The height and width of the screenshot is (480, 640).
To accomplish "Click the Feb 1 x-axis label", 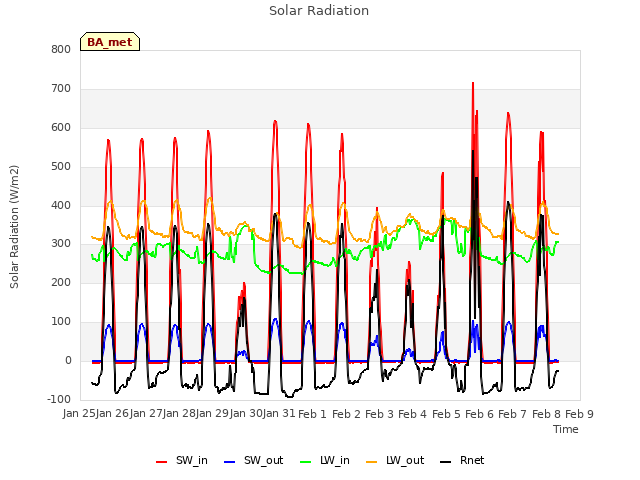I will (312, 414).
